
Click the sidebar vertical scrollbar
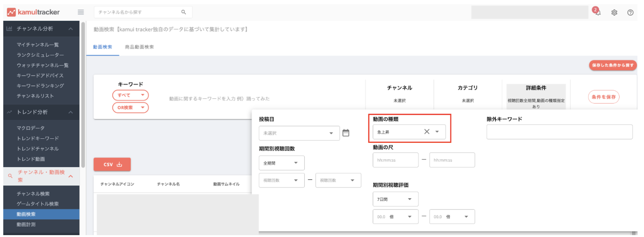tap(83, 94)
